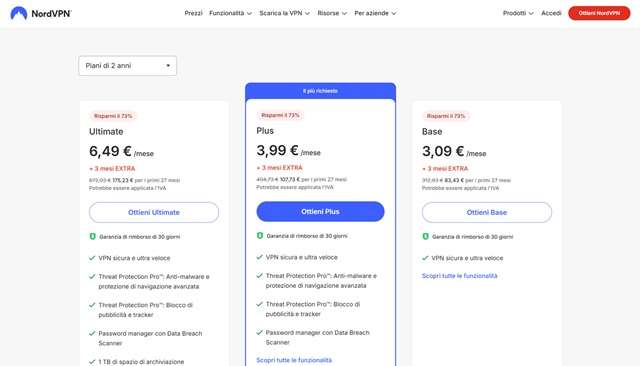The image size is (640, 366).
Task: Click 'Password manager con Data Breach Scanner' in the Plus plan
Action: [x=318, y=337]
